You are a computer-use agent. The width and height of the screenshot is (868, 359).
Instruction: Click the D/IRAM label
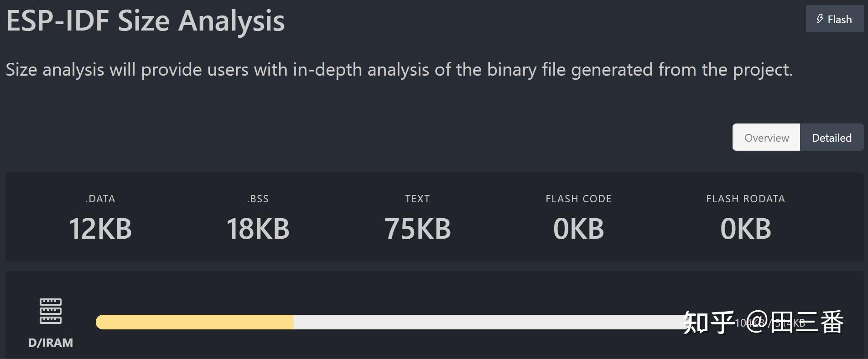(x=51, y=343)
